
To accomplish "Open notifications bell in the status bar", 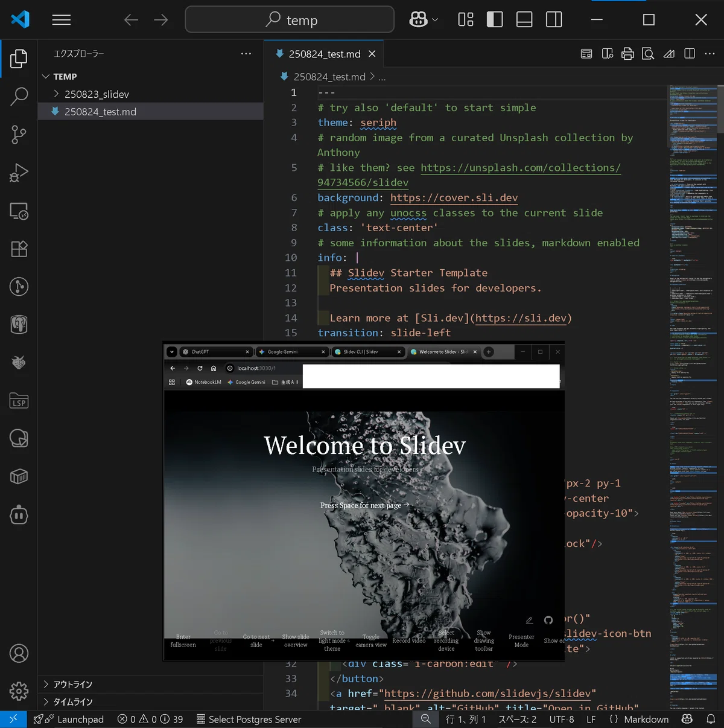I will click(711, 720).
